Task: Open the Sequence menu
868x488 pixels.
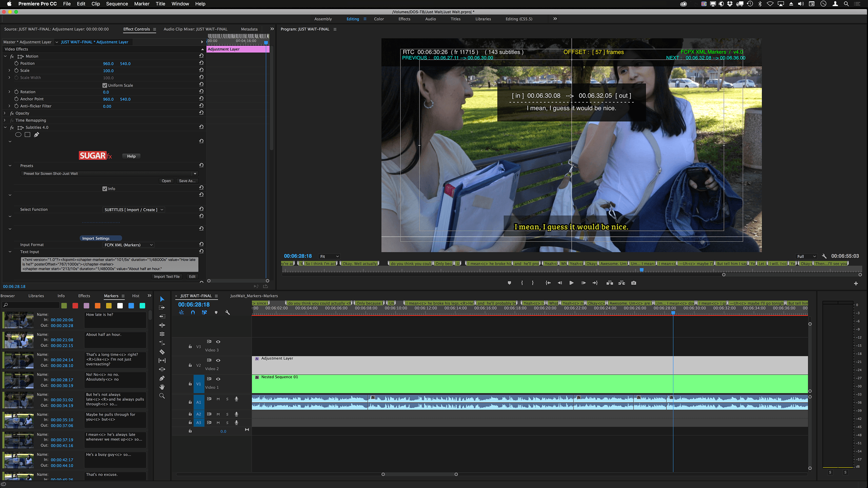Action: pos(117,4)
